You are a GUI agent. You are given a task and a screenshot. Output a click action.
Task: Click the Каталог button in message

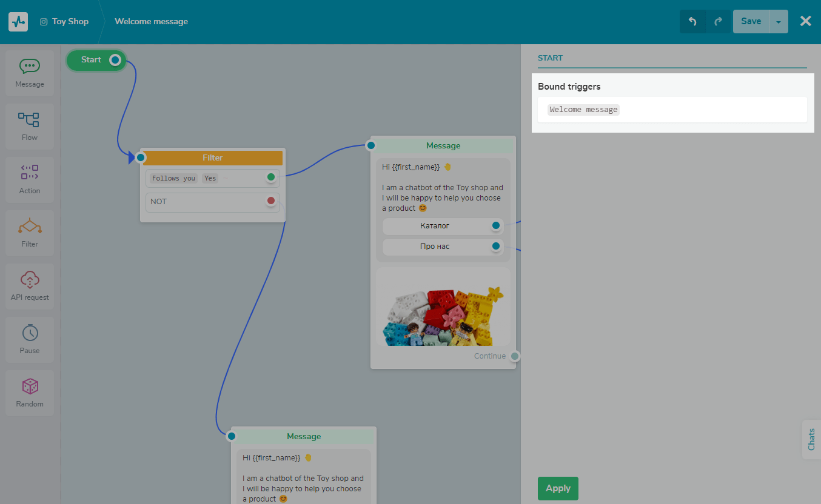coord(435,226)
